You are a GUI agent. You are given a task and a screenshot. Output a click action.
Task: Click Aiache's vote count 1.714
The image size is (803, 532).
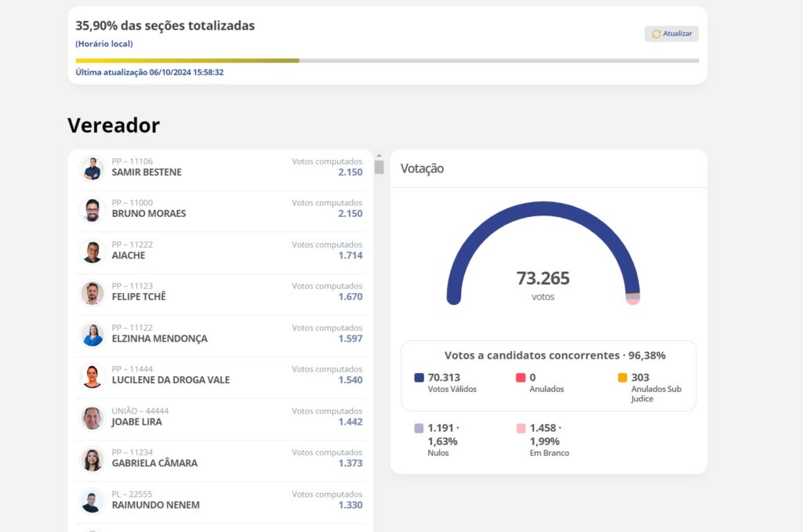click(351, 255)
